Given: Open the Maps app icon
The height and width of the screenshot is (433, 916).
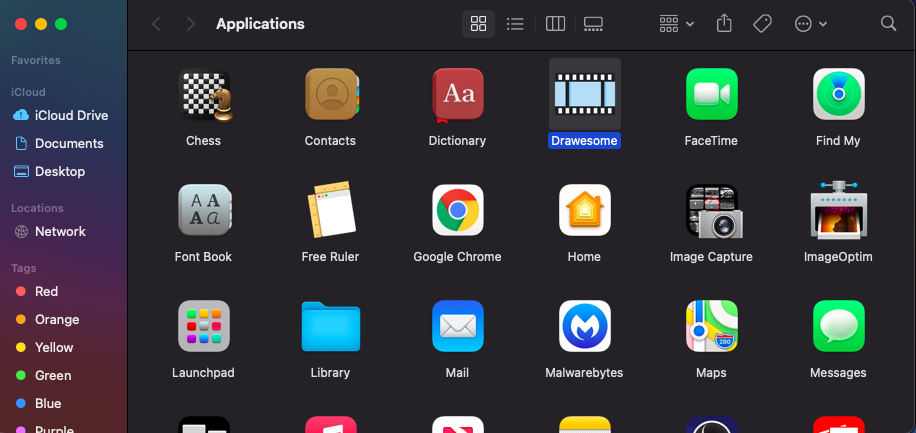Looking at the screenshot, I should (x=712, y=325).
